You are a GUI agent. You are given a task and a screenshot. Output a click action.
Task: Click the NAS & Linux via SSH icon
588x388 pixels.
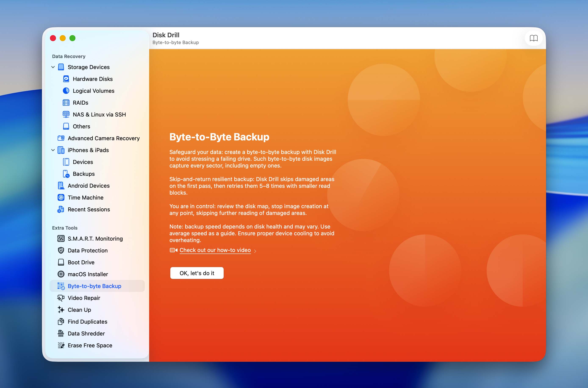pyautogui.click(x=66, y=115)
